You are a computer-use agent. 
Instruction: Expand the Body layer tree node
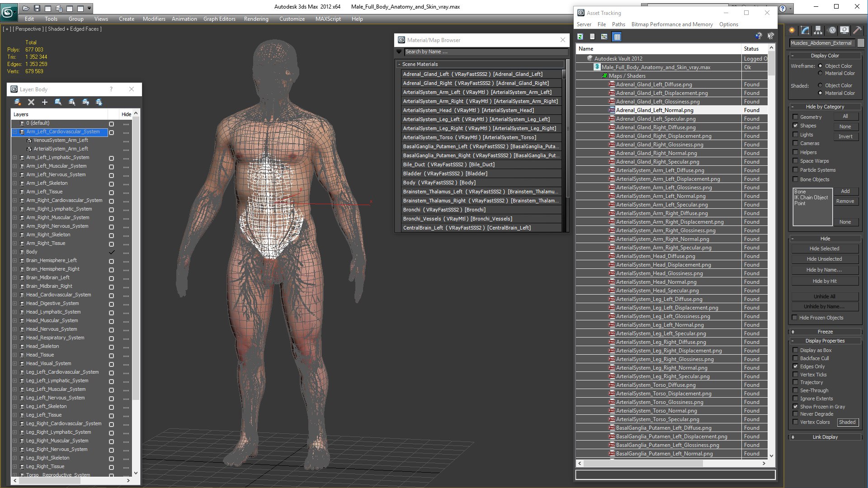pyautogui.click(x=14, y=252)
